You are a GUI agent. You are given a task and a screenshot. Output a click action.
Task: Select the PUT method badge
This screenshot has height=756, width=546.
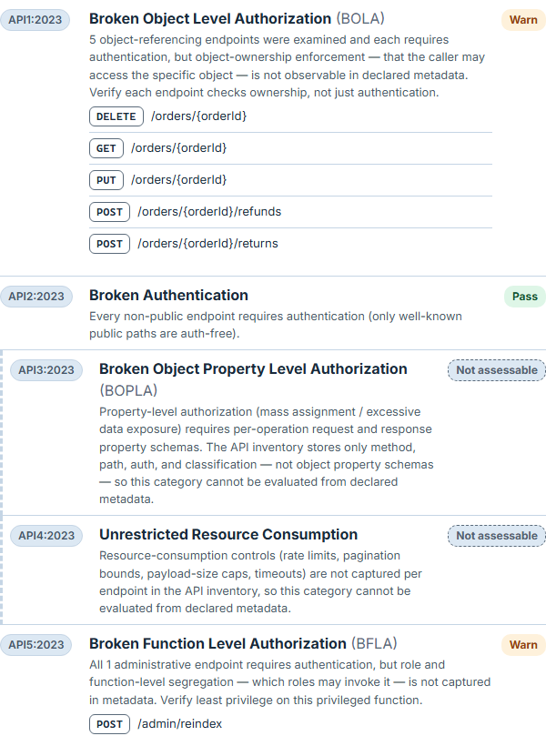[x=106, y=180]
